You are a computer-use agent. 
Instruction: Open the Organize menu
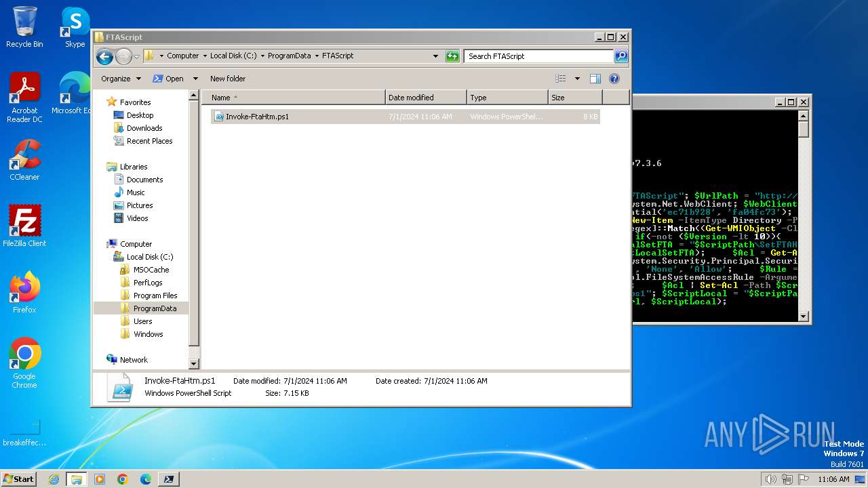(121, 79)
